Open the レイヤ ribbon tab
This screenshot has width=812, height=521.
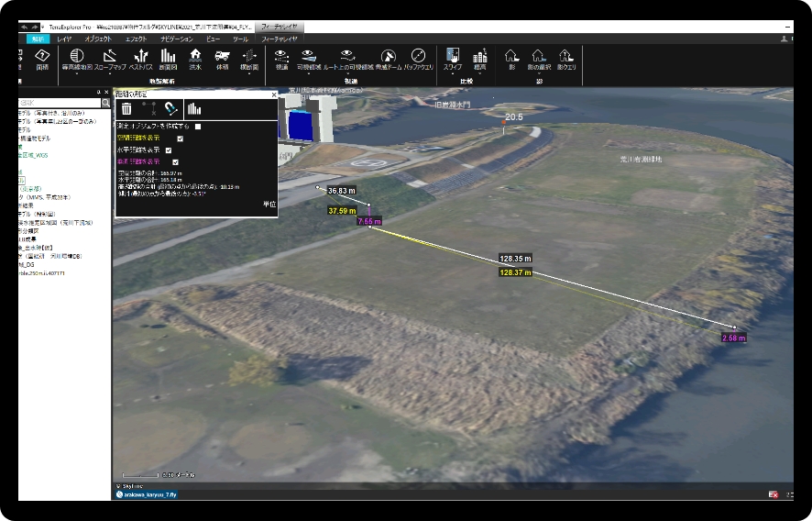click(64, 39)
